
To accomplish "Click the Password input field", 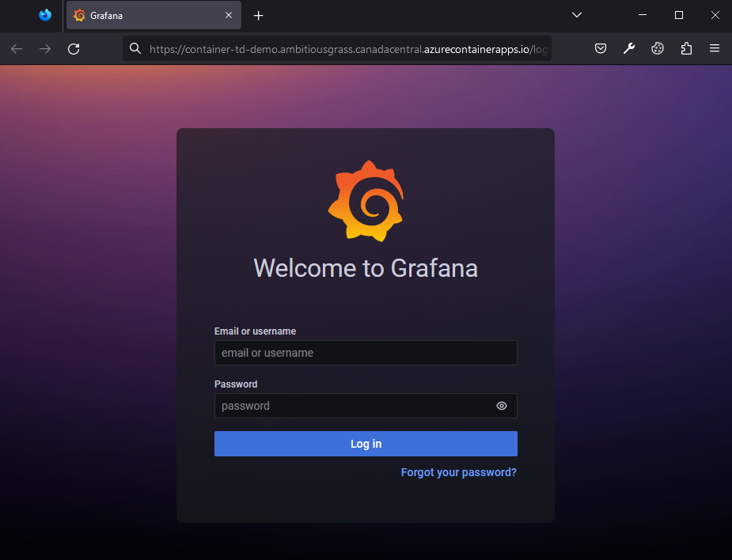I will pyautogui.click(x=352, y=406).
